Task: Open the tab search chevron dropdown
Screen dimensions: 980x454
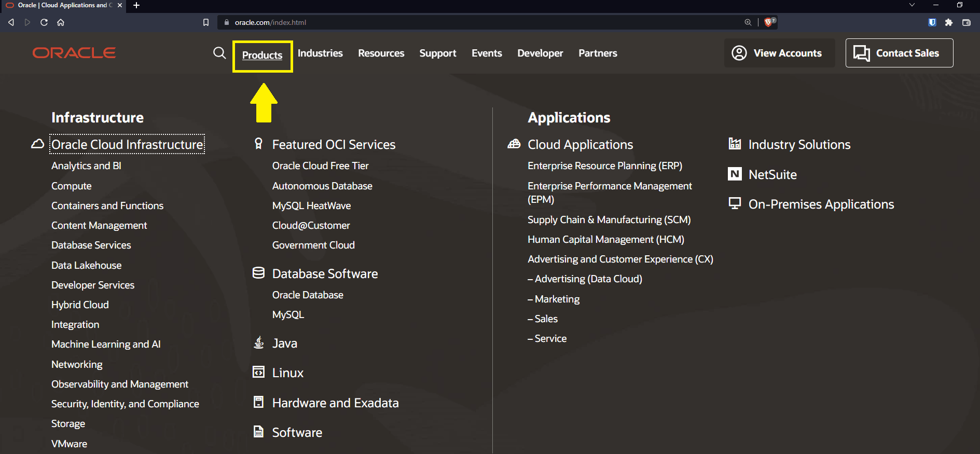Action: [x=912, y=5]
